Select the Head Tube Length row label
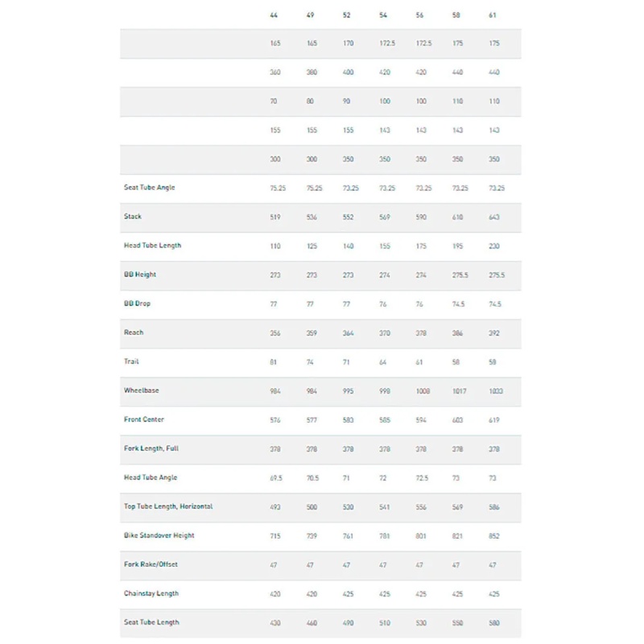Image resolution: width=644 pixels, height=644 pixels. coord(152,246)
